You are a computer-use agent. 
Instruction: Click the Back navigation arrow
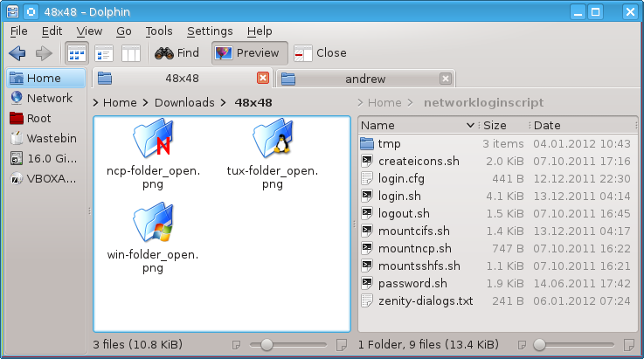click(17, 53)
